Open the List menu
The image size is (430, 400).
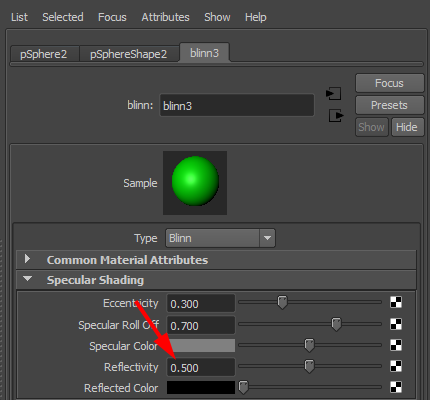pos(19,17)
